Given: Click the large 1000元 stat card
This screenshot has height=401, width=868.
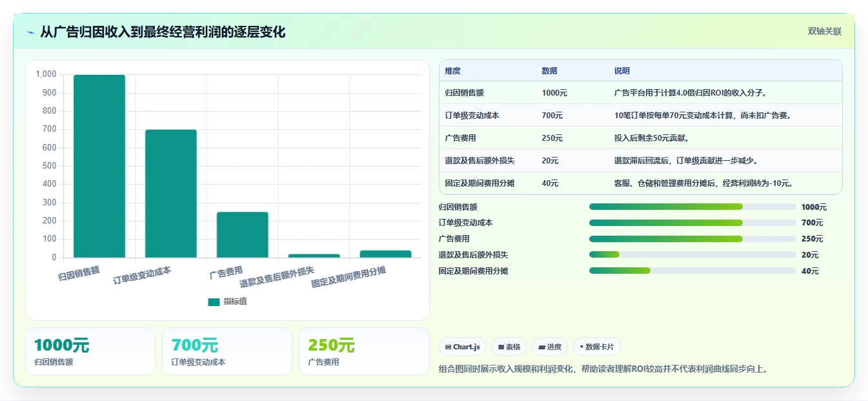Looking at the screenshot, I should pyautogui.click(x=90, y=351).
